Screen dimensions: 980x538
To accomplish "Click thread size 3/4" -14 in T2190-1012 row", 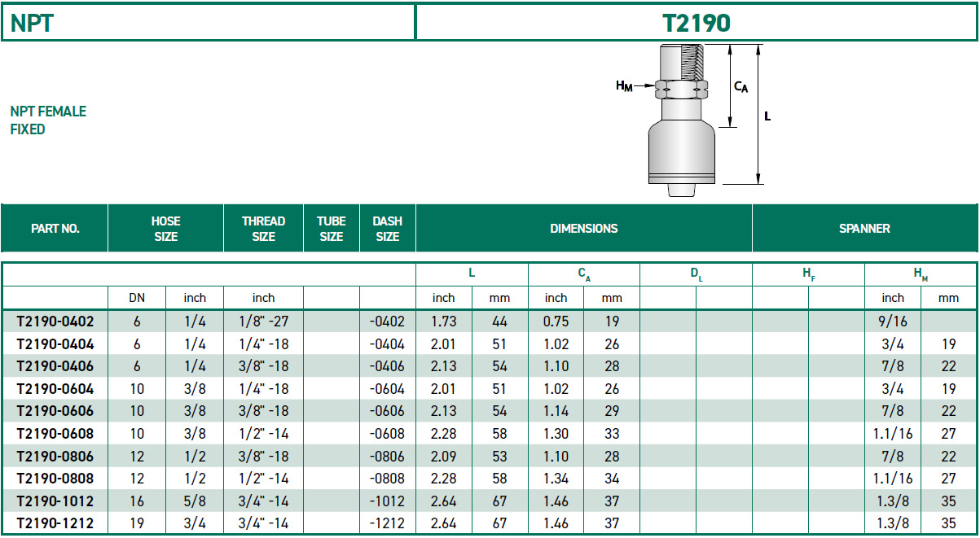I will [x=264, y=501].
